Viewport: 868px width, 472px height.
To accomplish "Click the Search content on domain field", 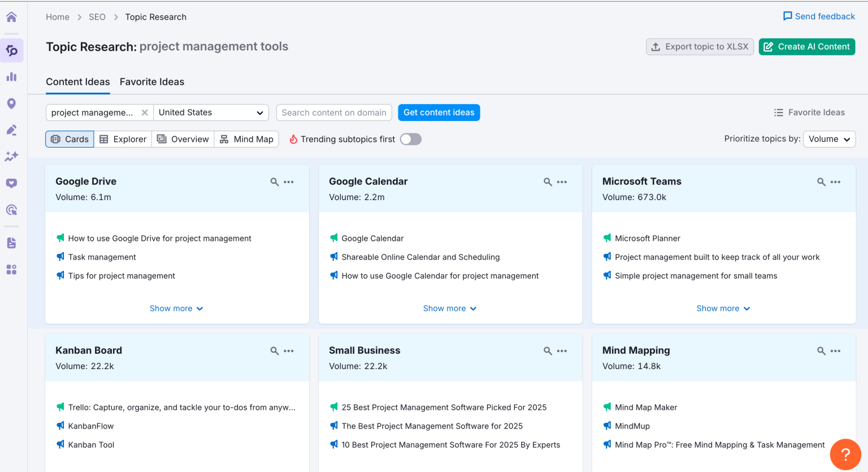I will click(334, 112).
